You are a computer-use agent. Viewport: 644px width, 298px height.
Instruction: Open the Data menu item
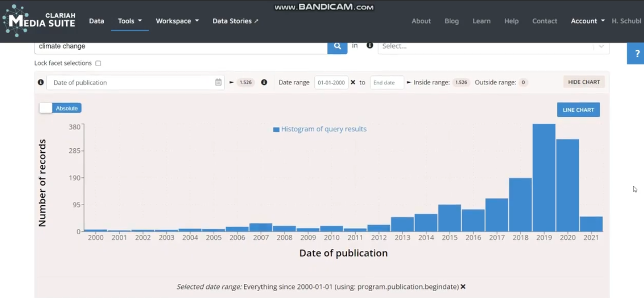96,21
